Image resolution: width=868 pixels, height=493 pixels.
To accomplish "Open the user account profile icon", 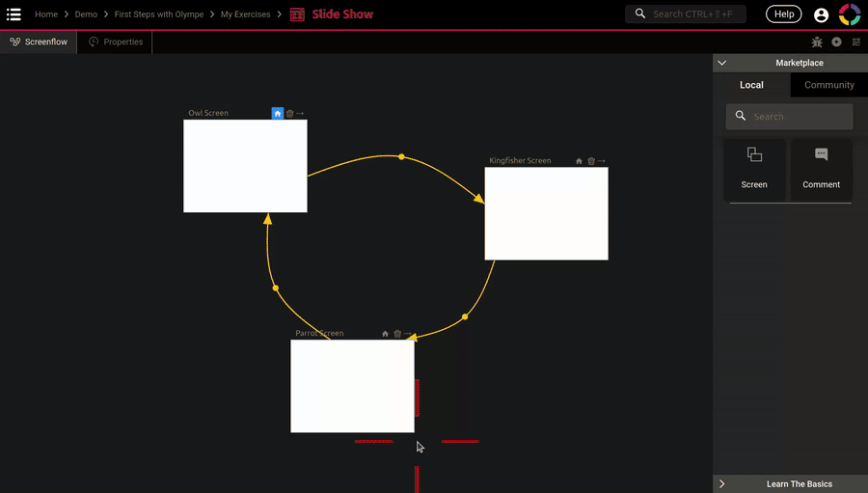I will coord(821,14).
